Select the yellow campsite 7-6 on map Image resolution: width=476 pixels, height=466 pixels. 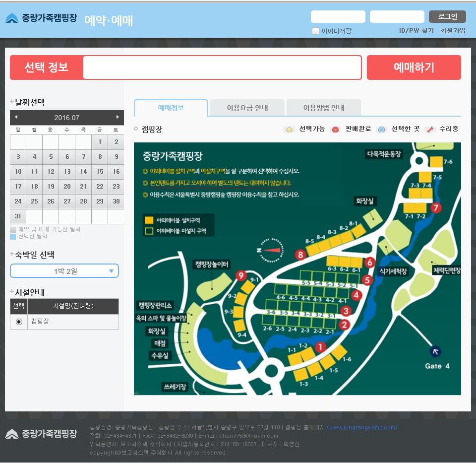click(436, 162)
